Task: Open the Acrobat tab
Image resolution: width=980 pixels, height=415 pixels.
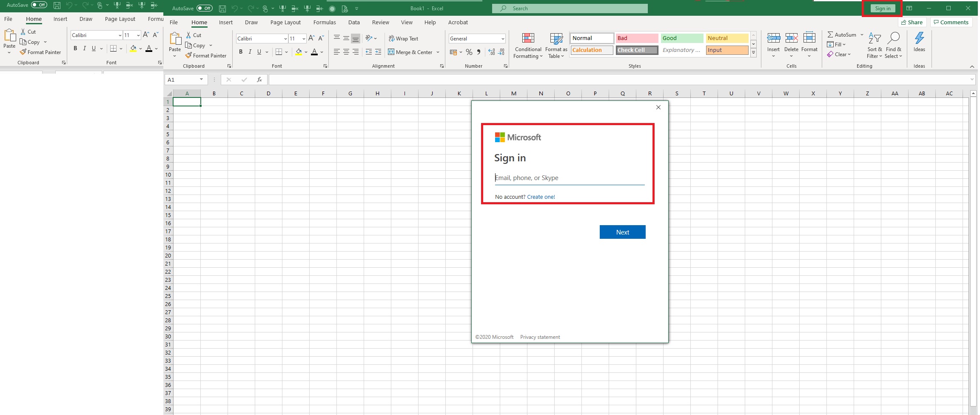Action: [458, 23]
